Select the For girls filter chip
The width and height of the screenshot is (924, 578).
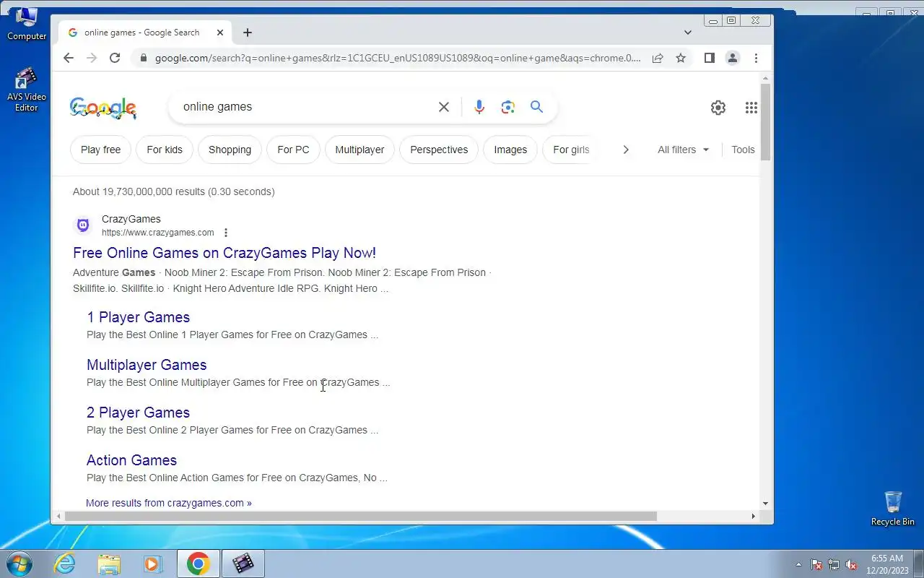[569, 150]
